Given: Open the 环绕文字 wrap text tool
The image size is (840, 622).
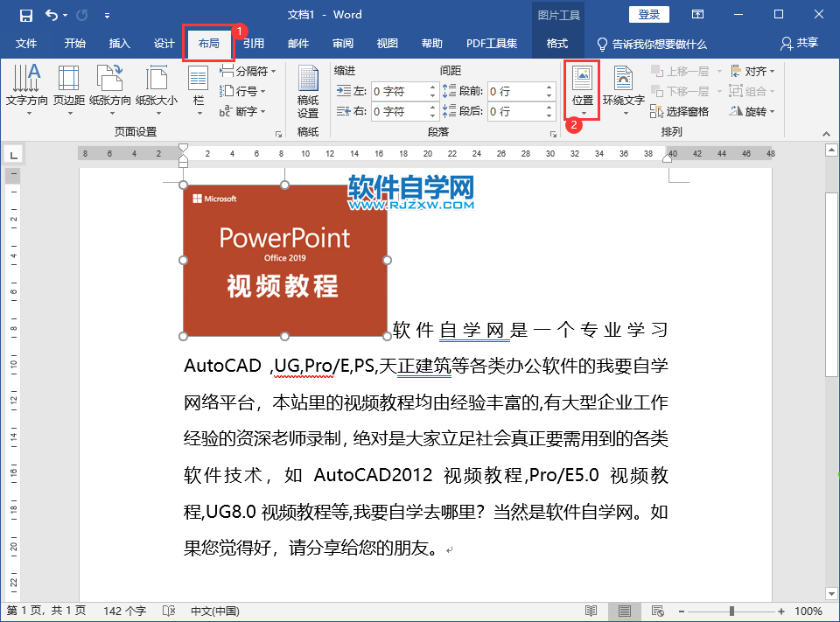Looking at the screenshot, I should (x=624, y=89).
